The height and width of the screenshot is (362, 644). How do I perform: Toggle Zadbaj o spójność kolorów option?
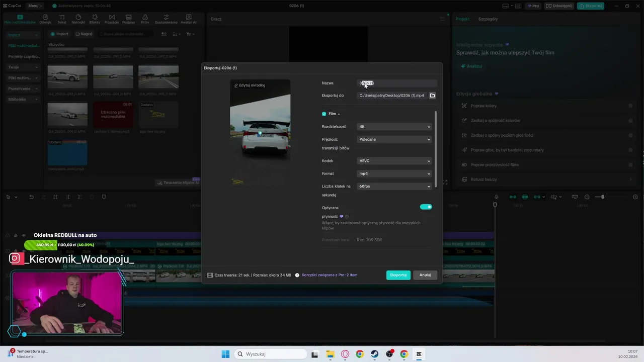630,121
